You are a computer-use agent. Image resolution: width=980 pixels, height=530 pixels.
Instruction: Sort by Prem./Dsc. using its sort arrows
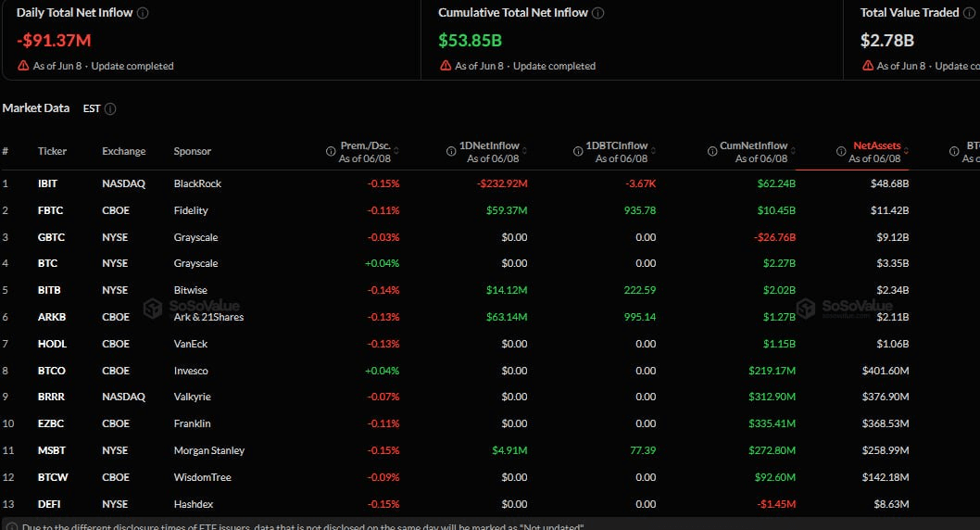(x=396, y=151)
